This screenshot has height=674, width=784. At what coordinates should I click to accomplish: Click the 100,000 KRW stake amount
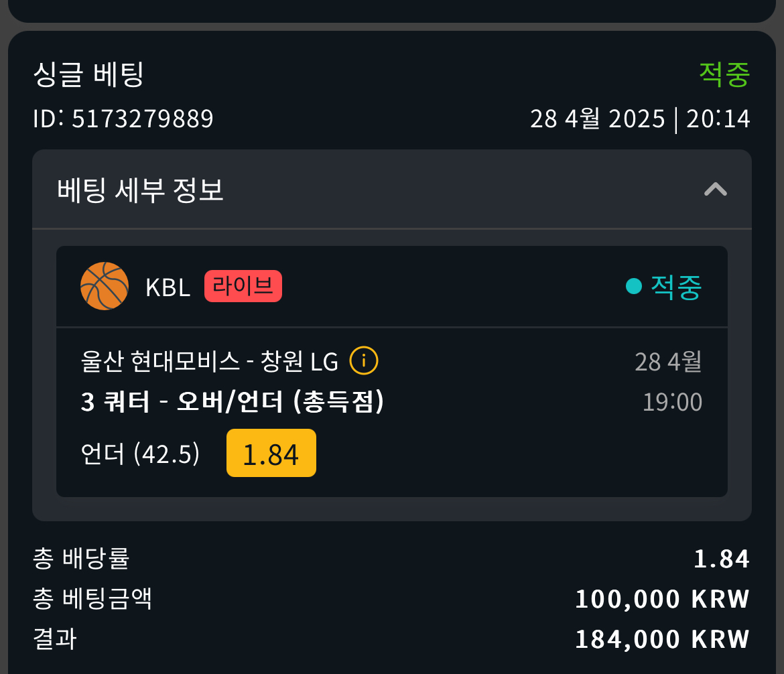(x=663, y=599)
